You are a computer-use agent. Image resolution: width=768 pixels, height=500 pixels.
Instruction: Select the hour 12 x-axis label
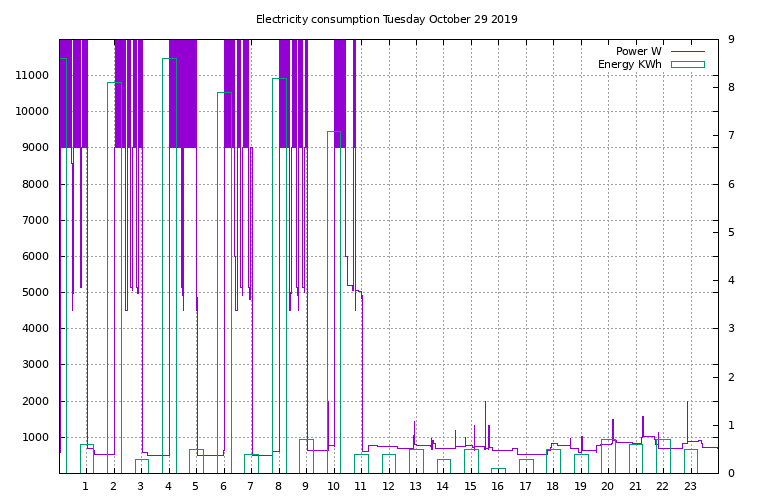(x=388, y=486)
